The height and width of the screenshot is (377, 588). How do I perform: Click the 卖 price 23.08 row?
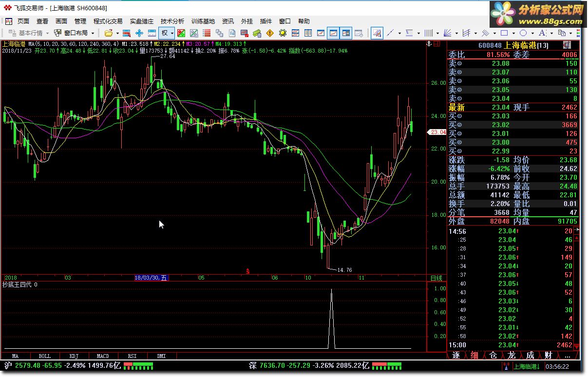pos(513,63)
